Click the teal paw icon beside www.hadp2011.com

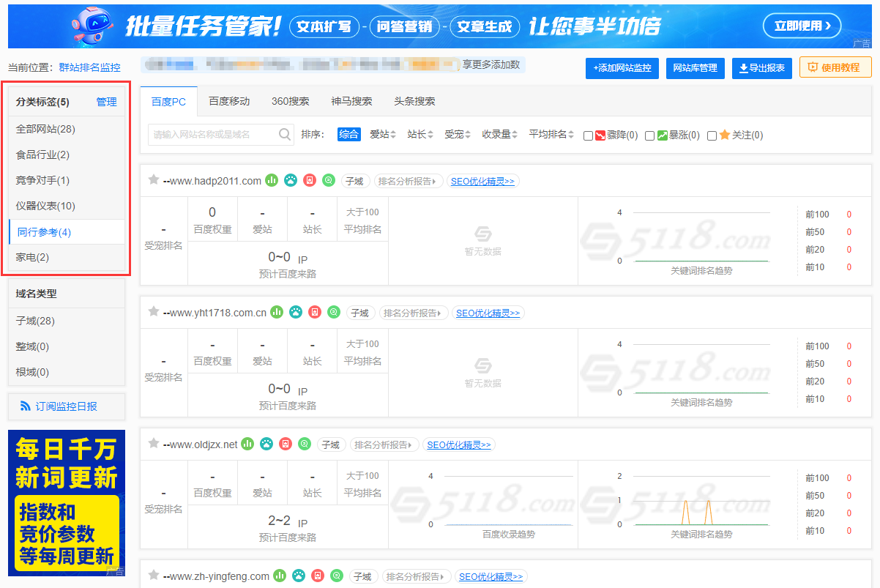pos(291,180)
